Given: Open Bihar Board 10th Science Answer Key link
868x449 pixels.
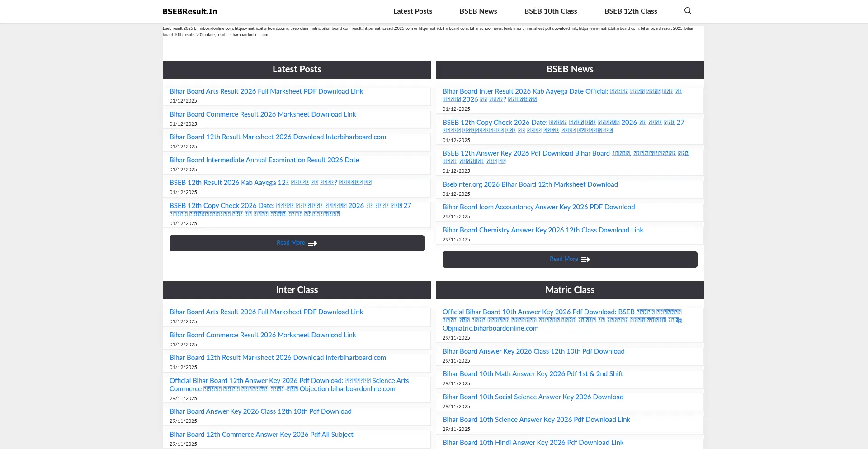Looking at the screenshot, I should click(x=536, y=420).
